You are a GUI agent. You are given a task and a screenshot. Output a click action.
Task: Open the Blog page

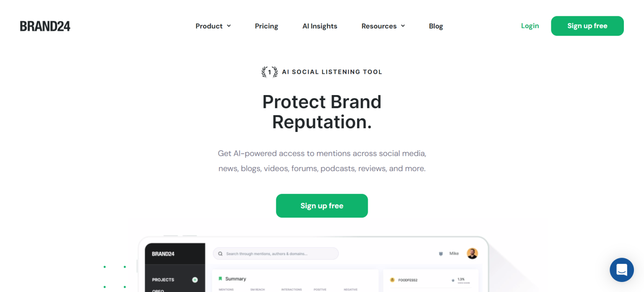pyautogui.click(x=436, y=26)
